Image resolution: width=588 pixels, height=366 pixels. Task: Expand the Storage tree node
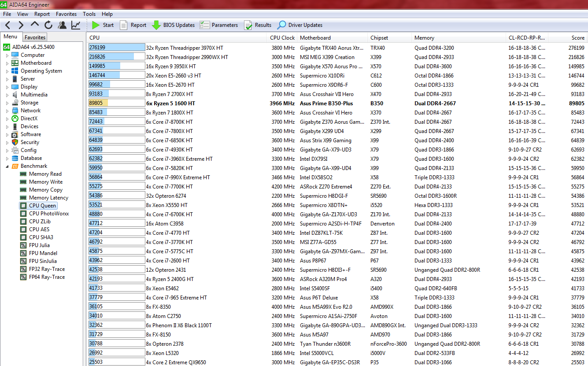pos(7,103)
